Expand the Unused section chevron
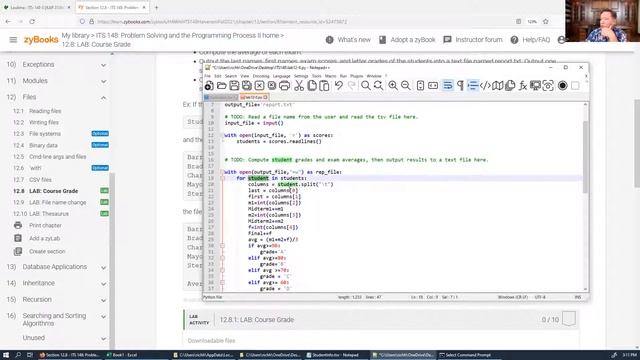 [104, 338]
